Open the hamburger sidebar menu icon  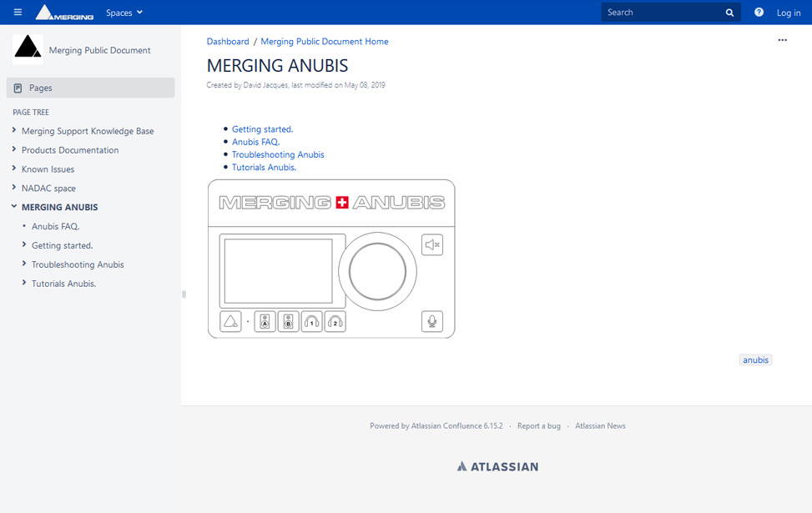[x=18, y=12]
